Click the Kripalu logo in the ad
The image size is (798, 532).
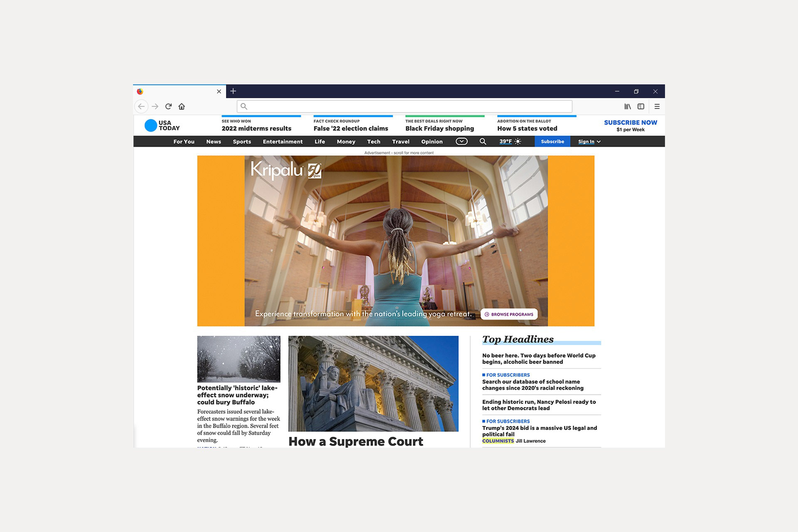[286, 170]
